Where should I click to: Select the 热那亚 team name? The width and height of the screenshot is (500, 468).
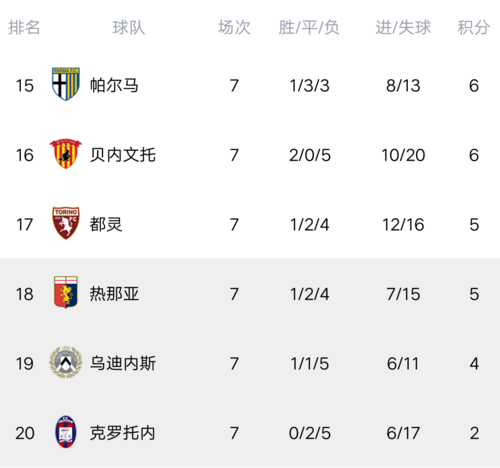click(x=114, y=294)
